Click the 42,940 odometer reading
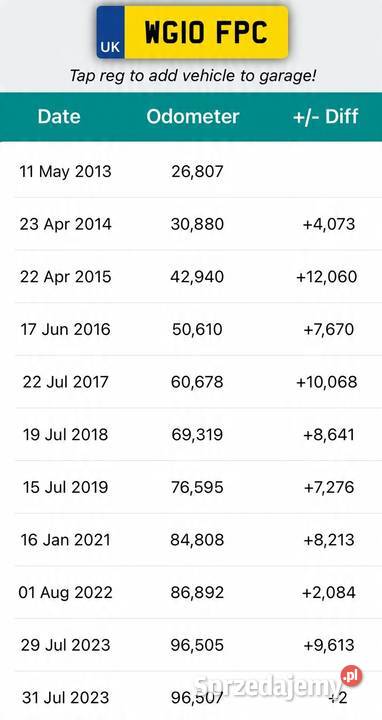382x720 pixels. pyautogui.click(x=197, y=276)
